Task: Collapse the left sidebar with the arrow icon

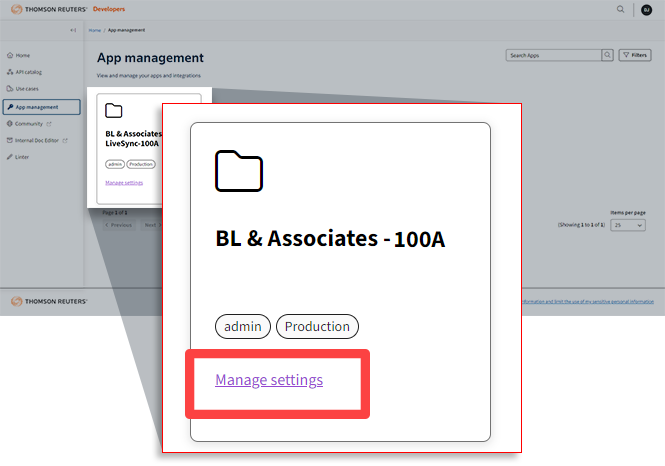Action: click(x=73, y=30)
